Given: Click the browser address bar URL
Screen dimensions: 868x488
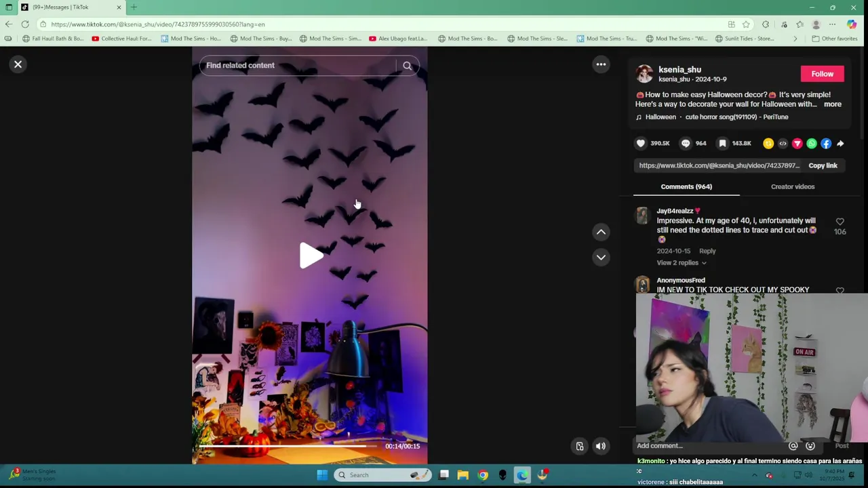Looking at the screenshot, I should (157, 24).
